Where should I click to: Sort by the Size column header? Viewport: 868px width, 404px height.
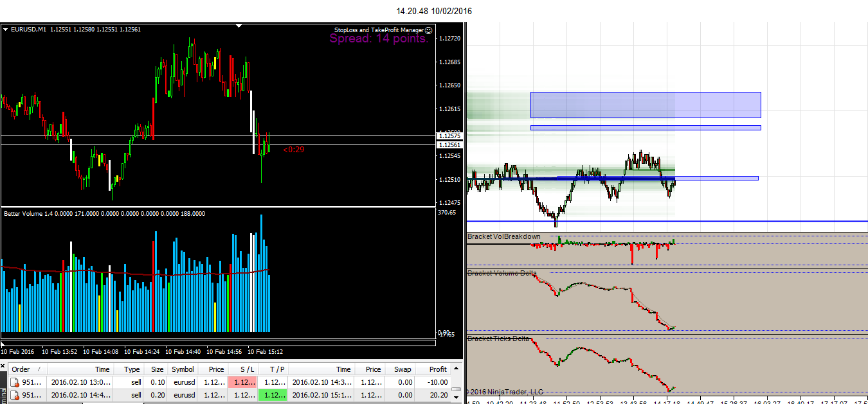(x=155, y=369)
